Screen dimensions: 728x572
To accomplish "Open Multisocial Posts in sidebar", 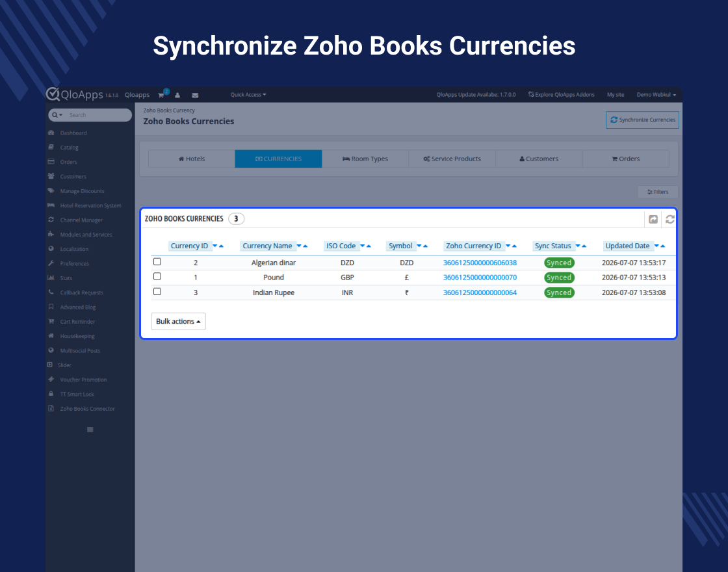I will (x=80, y=350).
